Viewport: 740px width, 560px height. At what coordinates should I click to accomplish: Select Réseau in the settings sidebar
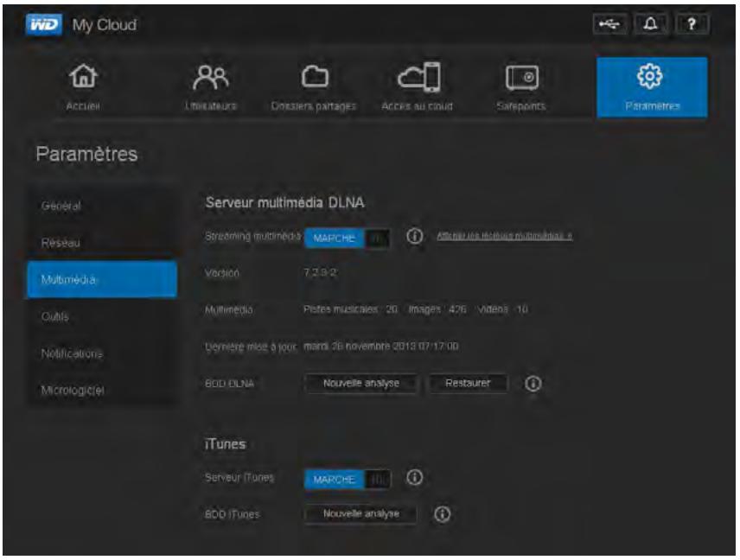[x=101, y=243]
